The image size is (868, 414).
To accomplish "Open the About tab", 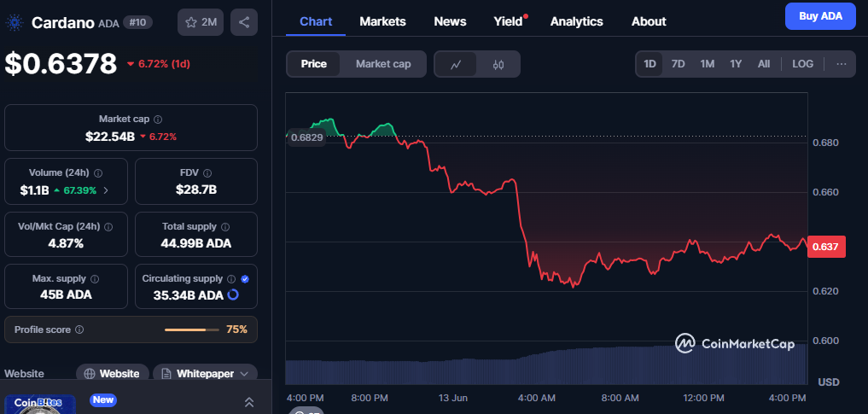I will point(649,21).
